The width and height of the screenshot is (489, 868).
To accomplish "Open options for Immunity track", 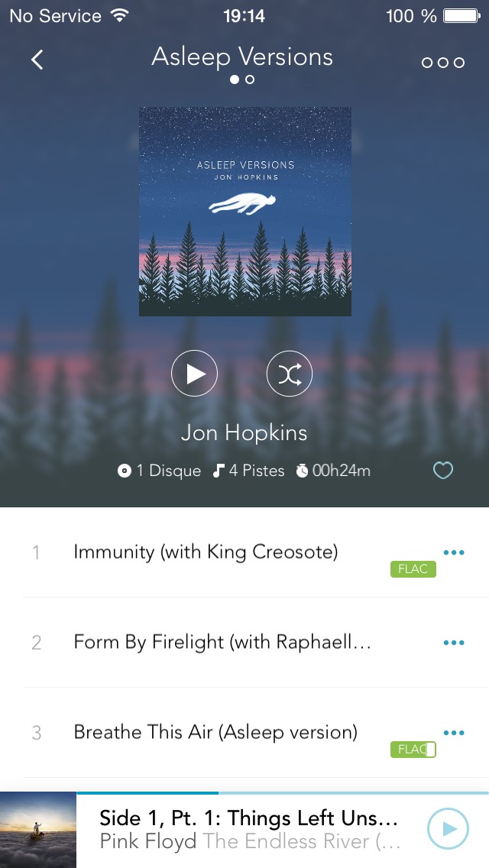I will [454, 552].
